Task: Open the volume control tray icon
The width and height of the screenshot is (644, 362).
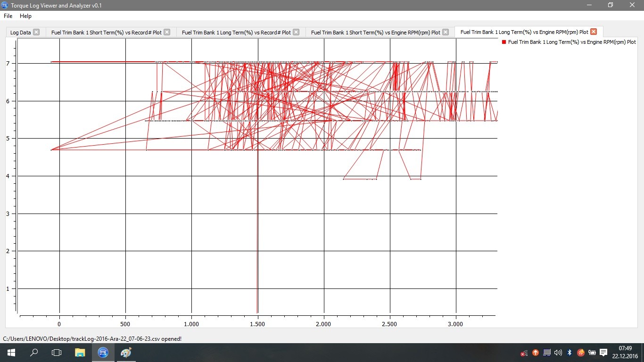Action: [x=558, y=353]
